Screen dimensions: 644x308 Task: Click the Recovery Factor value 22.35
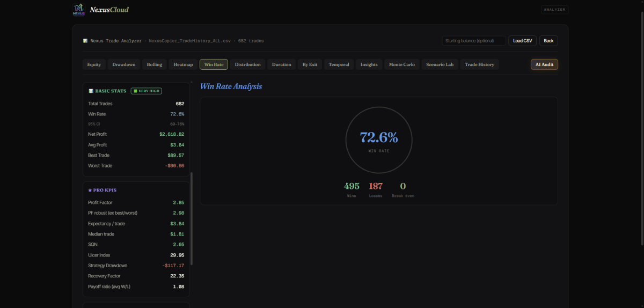[177, 276]
